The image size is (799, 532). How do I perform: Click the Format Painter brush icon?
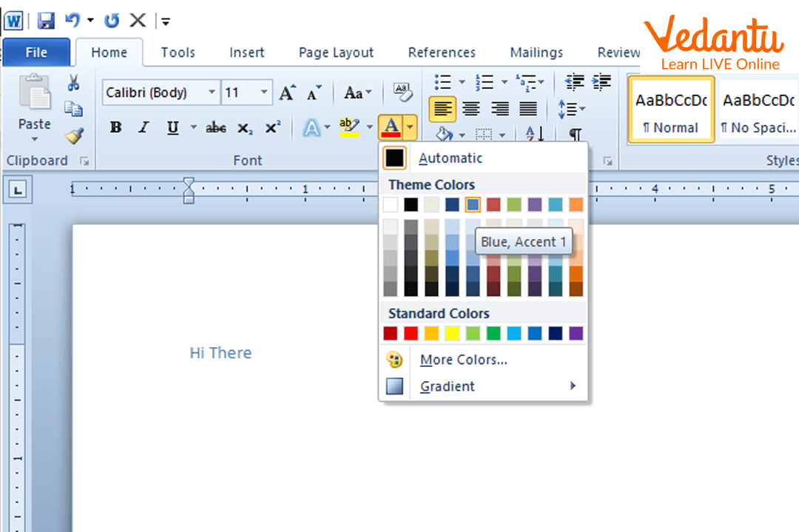click(74, 135)
